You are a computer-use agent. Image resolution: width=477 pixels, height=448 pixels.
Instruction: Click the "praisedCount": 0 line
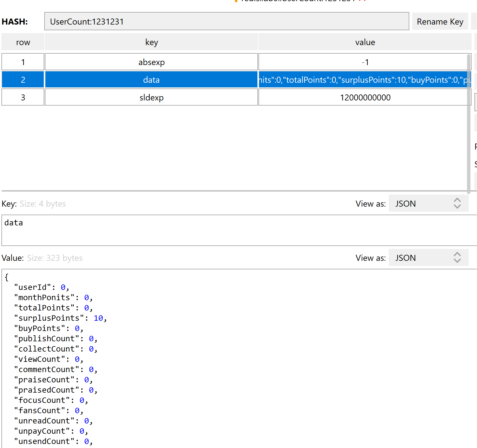click(56, 390)
